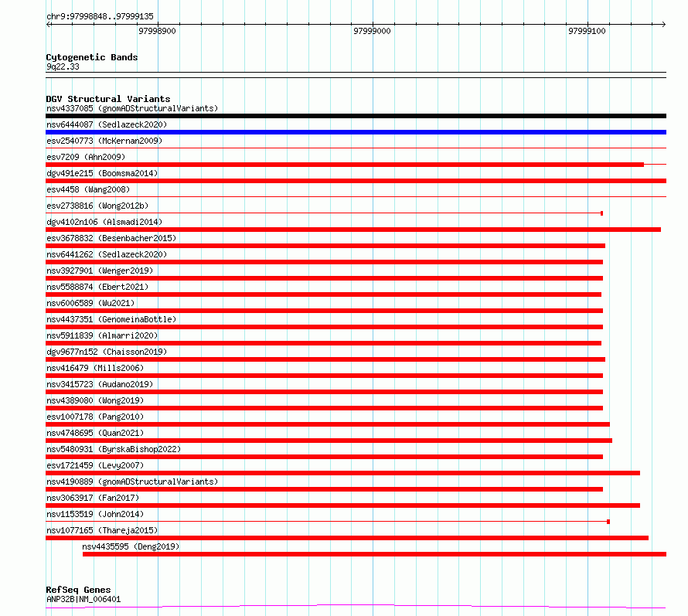Viewport: 688px width, 616px height.
Task: Open nsv1153519 (John2014) variant
Action: pyautogui.click(x=95, y=514)
